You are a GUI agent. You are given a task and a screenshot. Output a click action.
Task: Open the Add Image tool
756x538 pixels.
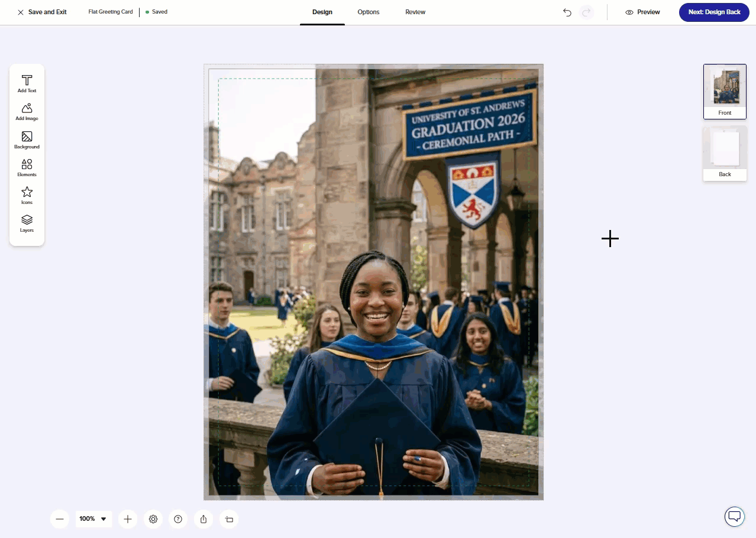point(27,111)
